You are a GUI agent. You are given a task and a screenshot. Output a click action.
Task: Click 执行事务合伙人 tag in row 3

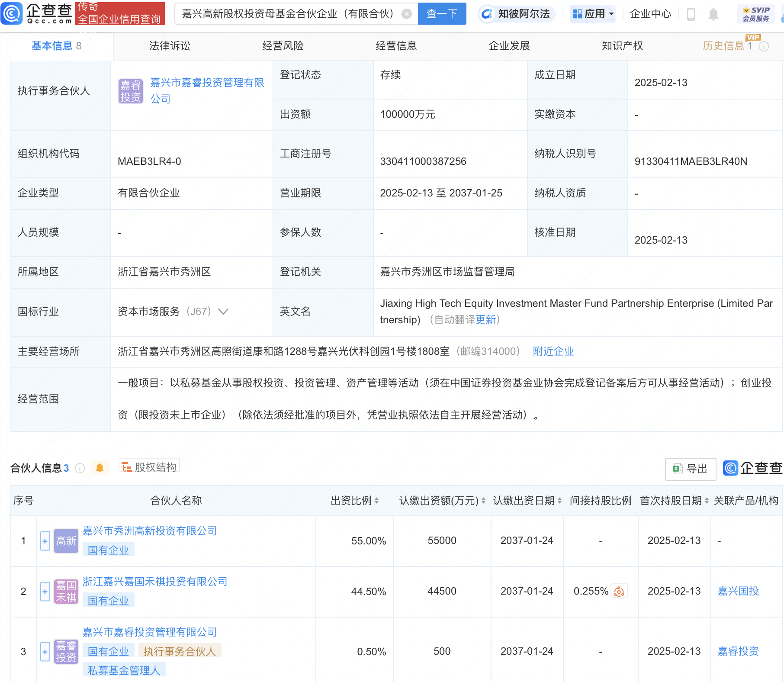180,651
